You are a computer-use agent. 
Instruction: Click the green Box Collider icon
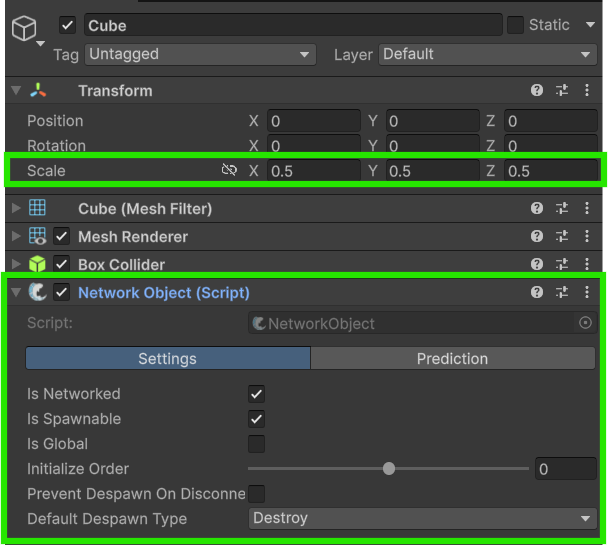pyautogui.click(x=37, y=264)
